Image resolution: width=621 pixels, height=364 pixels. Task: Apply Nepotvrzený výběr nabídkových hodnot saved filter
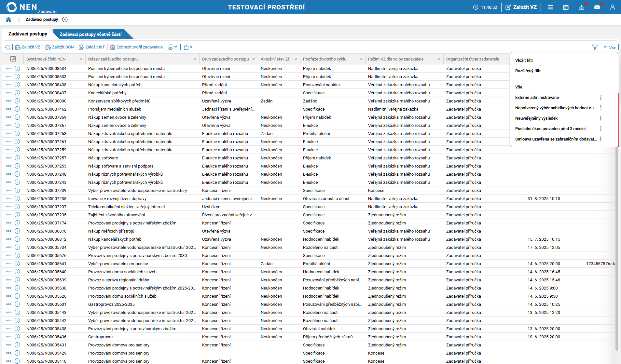556,108
